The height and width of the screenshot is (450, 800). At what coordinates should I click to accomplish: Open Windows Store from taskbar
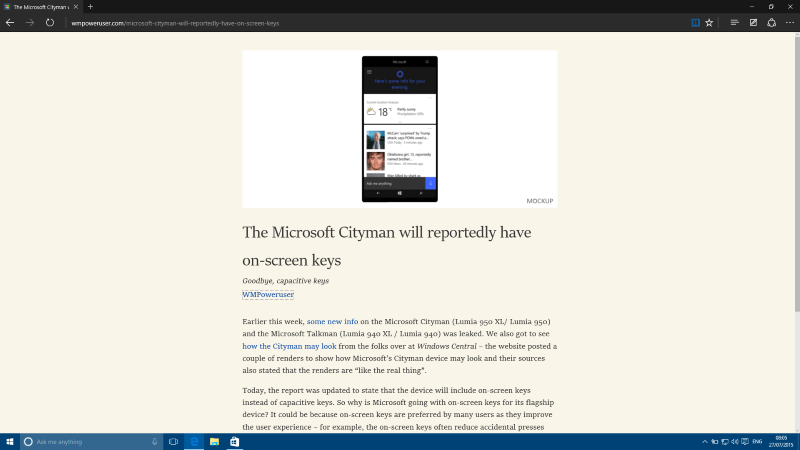coord(234,441)
